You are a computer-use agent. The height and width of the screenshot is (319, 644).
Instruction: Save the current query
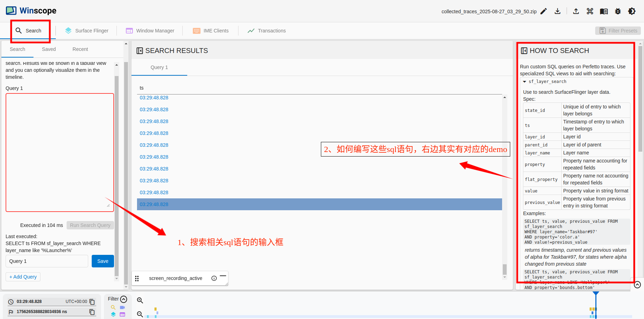[x=103, y=261]
